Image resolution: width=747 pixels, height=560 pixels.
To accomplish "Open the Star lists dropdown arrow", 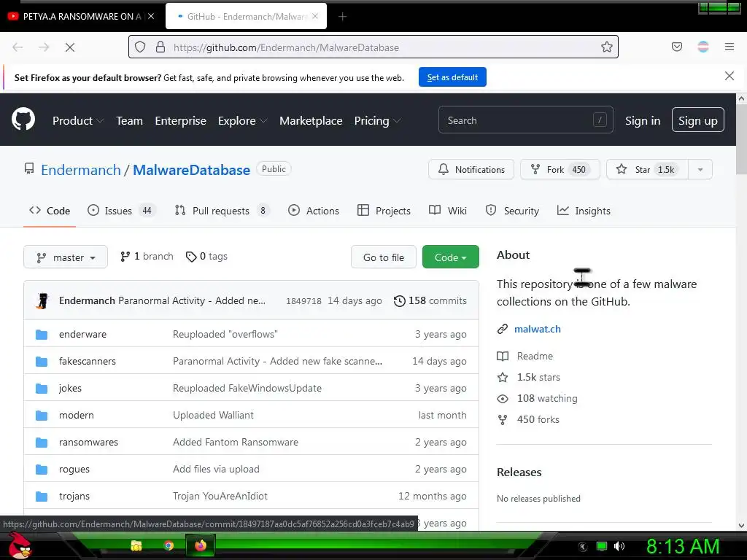I will [x=700, y=169].
